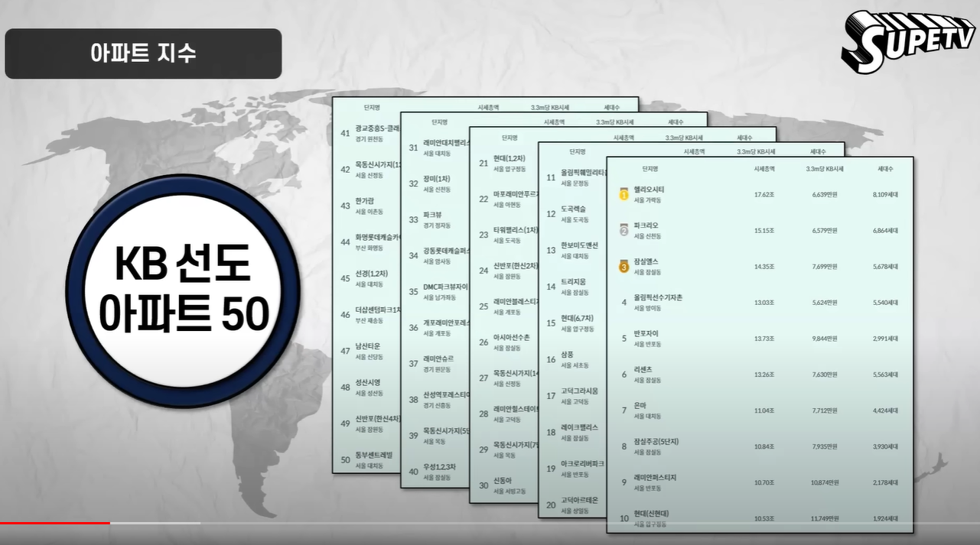Click the 레이크팰리스 entry in row 18
This screenshot has width=980, height=545.
pyautogui.click(x=579, y=427)
